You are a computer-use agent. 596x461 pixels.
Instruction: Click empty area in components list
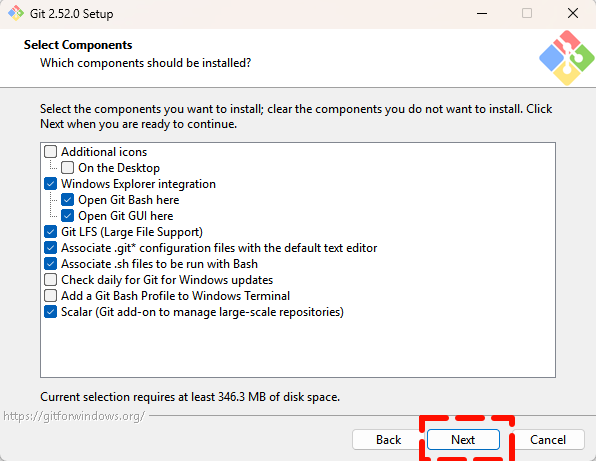point(298,348)
